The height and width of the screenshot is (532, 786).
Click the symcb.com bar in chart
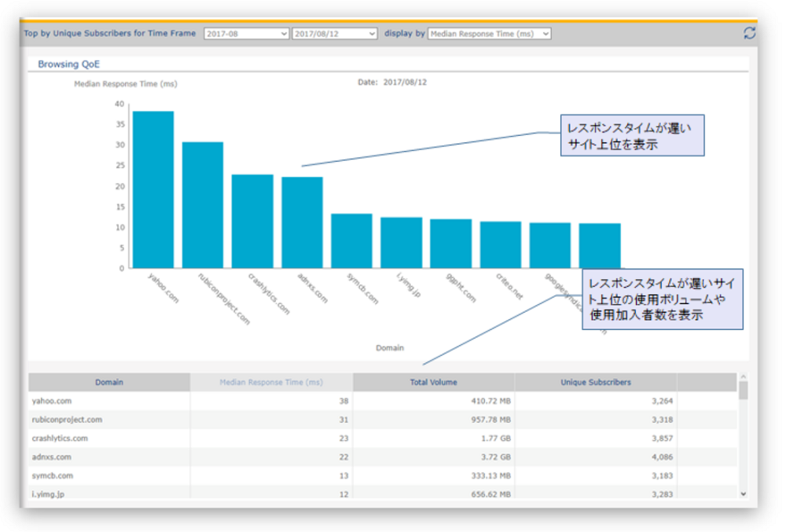351,241
